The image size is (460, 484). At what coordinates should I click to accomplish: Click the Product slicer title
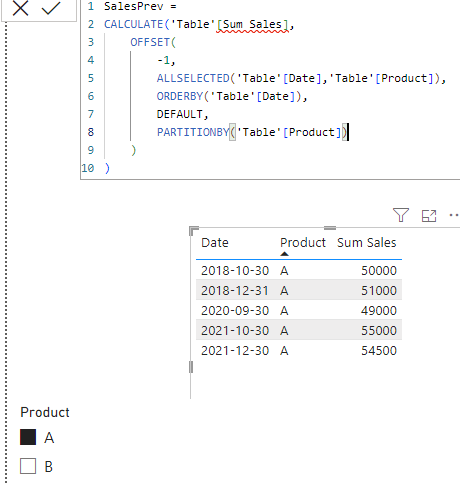point(45,412)
